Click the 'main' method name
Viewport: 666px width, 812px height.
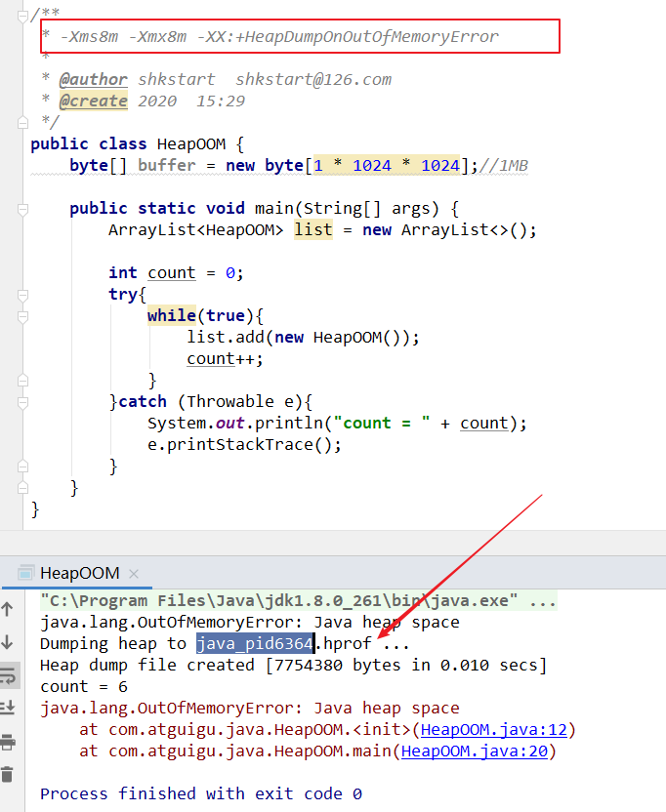274,208
